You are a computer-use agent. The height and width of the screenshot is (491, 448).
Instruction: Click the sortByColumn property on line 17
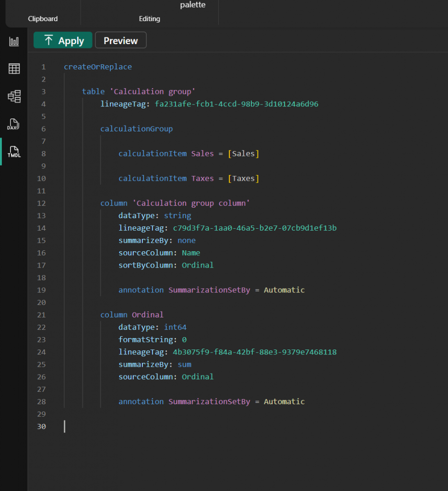tap(148, 265)
